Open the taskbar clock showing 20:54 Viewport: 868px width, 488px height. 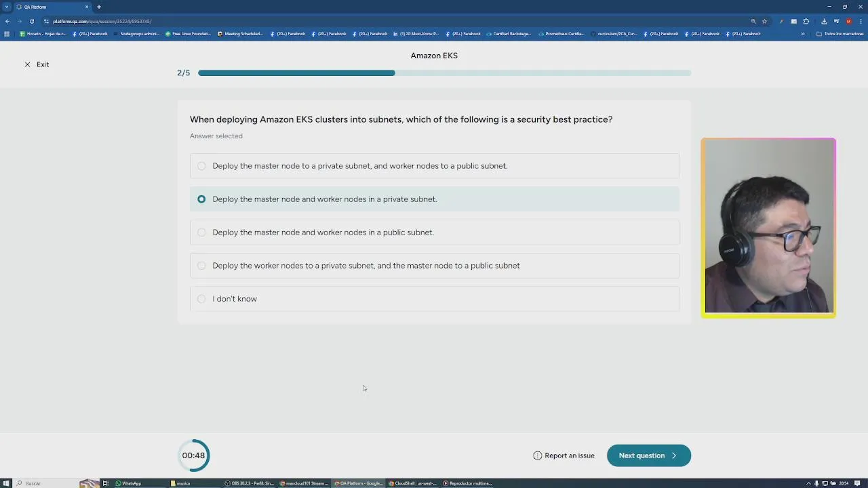pyautogui.click(x=844, y=483)
